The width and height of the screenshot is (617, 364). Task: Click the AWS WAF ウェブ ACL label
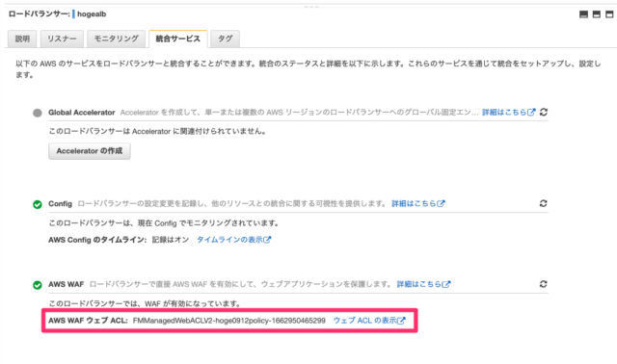88,321
